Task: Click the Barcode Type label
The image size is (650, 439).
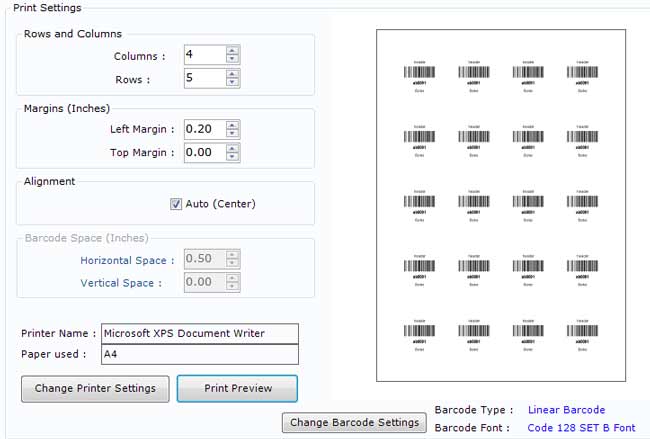Action: tap(474, 410)
